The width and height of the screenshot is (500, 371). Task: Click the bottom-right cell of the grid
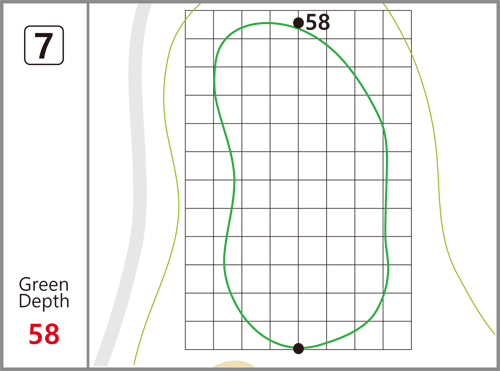coord(397,335)
